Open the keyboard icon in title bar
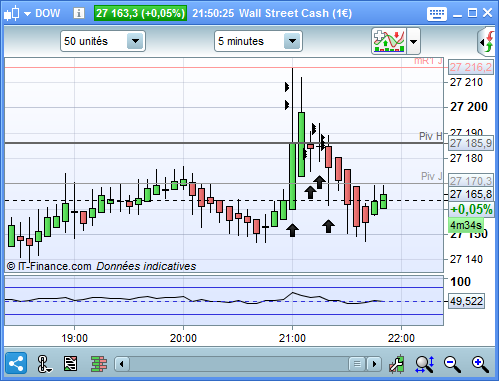 (x=437, y=14)
